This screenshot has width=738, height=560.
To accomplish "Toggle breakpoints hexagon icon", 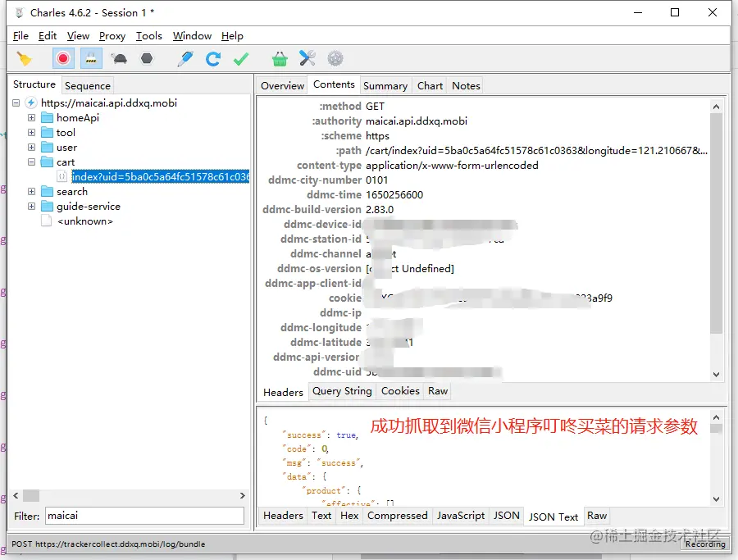I will point(147,58).
